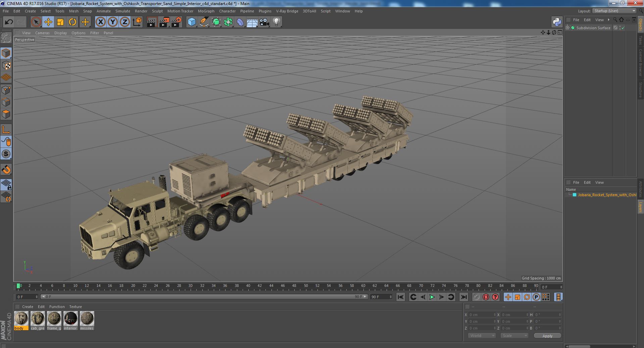Image resolution: width=644 pixels, height=348 pixels.
Task: Click the Apply button
Action: [x=547, y=336]
